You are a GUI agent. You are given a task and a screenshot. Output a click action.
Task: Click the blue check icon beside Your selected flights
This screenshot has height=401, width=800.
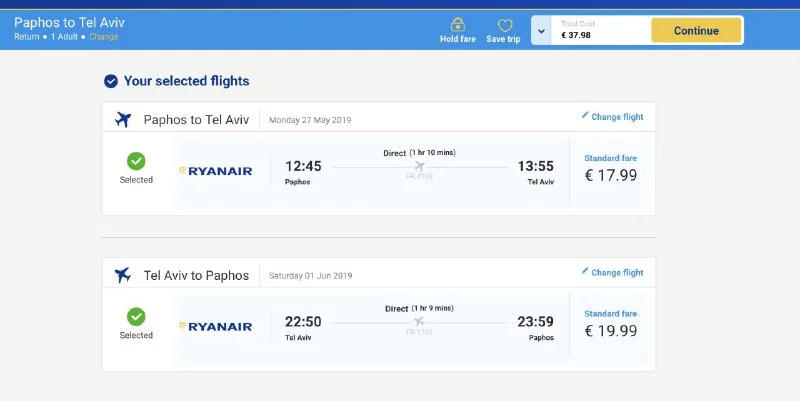(111, 81)
